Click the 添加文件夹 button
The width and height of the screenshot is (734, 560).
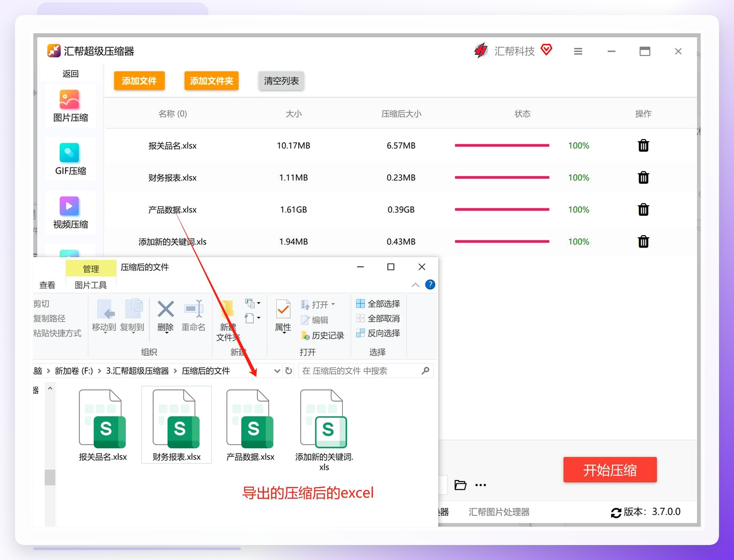[211, 81]
